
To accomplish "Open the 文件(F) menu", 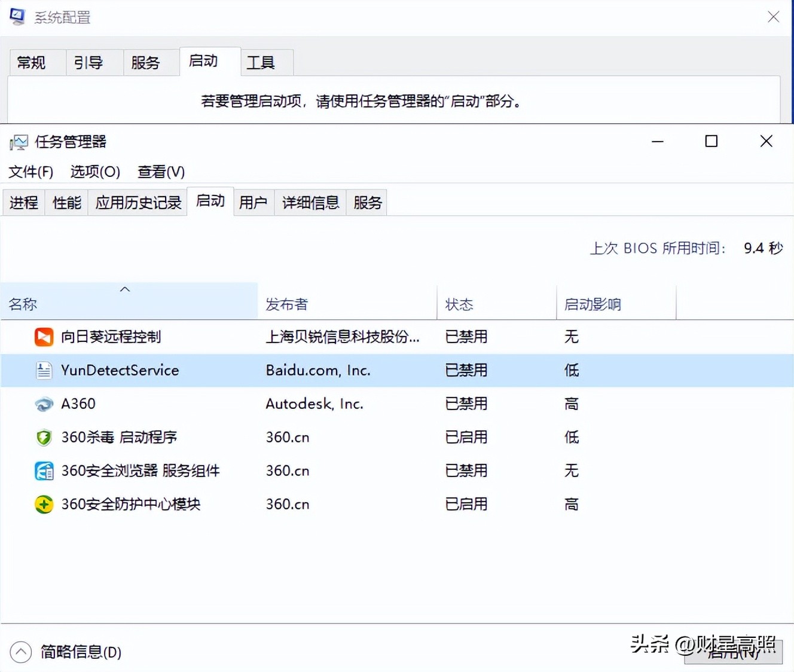I will click(30, 172).
